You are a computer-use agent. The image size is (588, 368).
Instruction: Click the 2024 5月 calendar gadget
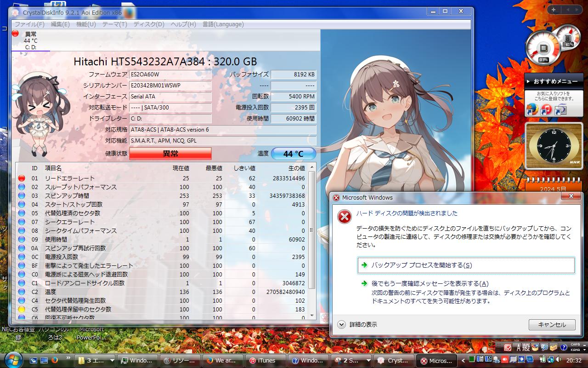click(x=554, y=185)
